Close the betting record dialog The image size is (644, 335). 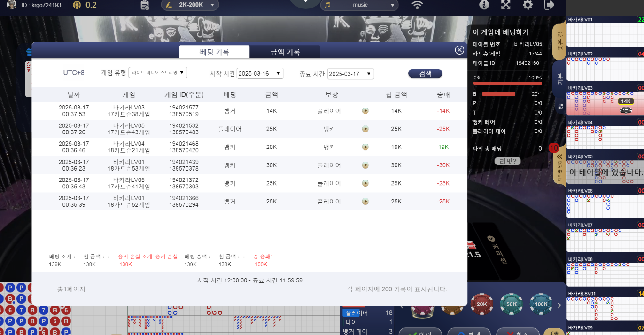(459, 50)
